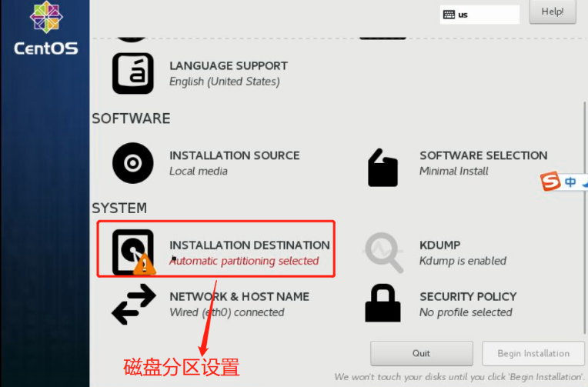Select the NETWORK & HOST NAME label
Viewport: 588px width, 387px height.
(x=239, y=297)
